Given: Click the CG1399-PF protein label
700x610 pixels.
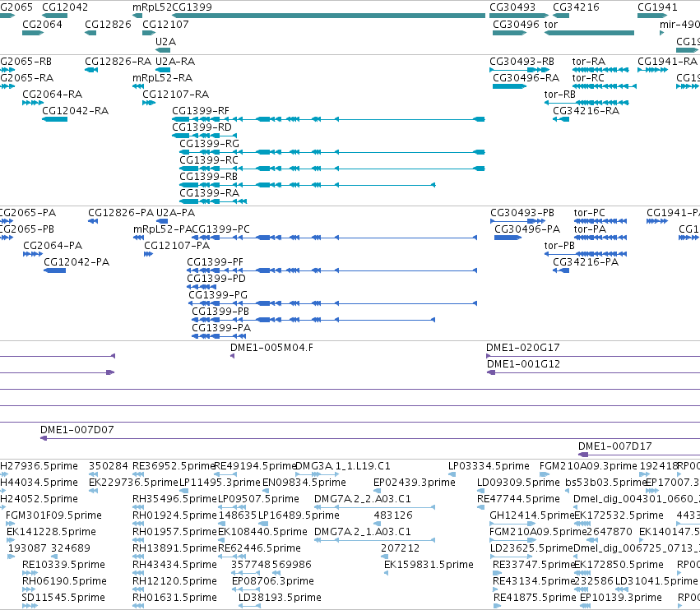Looking at the screenshot, I should tap(216, 262).
